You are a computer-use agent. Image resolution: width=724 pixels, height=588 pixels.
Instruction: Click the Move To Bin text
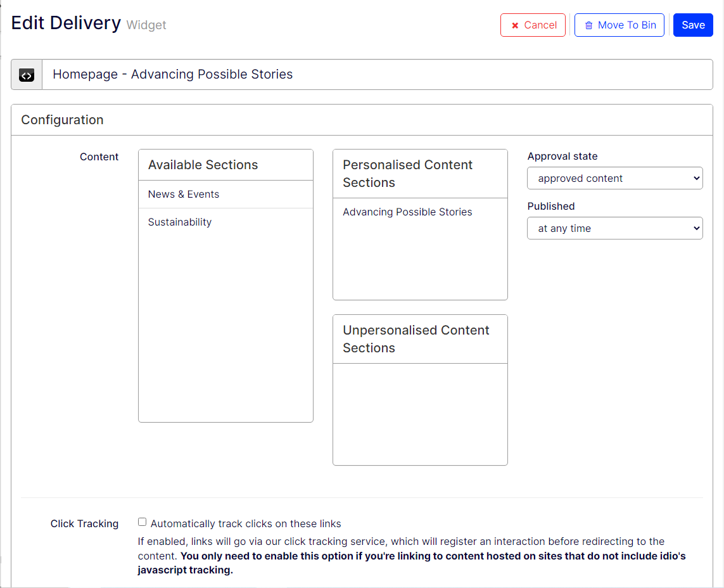(x=626, y=25)
